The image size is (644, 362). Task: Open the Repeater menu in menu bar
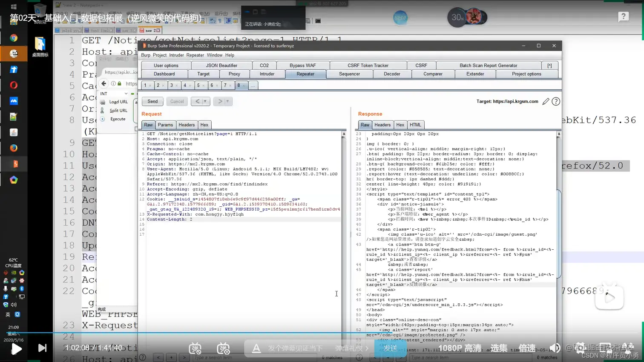(195, 55)
